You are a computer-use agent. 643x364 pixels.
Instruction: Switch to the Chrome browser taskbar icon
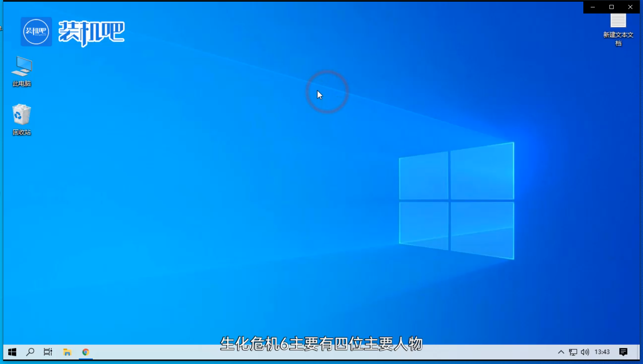point(85,352)
